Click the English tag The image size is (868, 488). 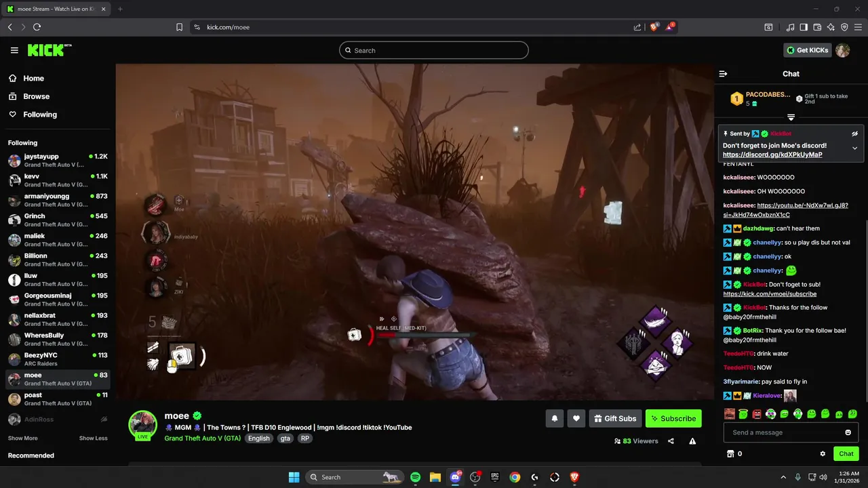click(258, 439)
